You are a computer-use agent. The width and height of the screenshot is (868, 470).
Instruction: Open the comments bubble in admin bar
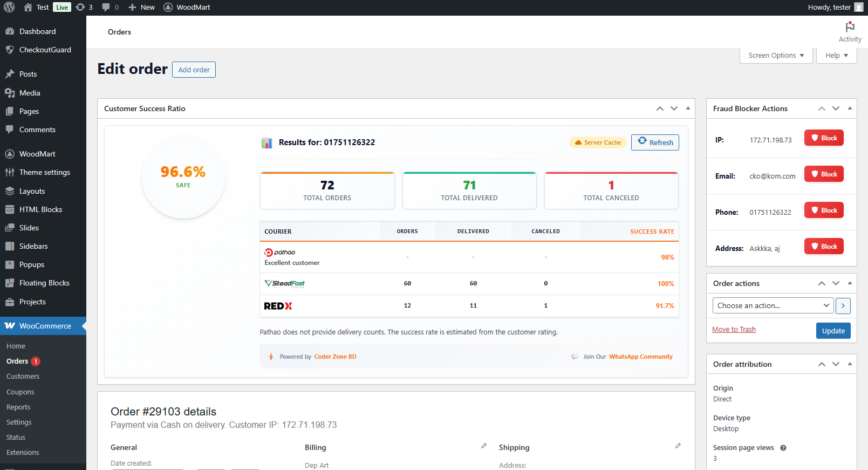(x=110, y=7)
